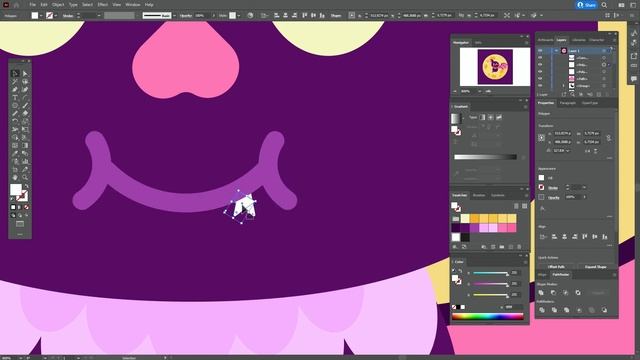Select the Pen tool in the toolbox

point(15,89)
